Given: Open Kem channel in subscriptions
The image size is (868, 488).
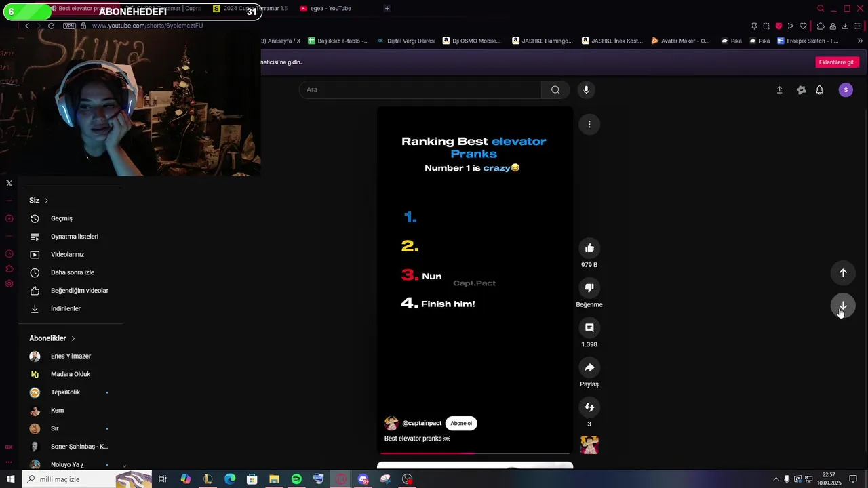Looking at the screenshot, I should tap(71, 411).
